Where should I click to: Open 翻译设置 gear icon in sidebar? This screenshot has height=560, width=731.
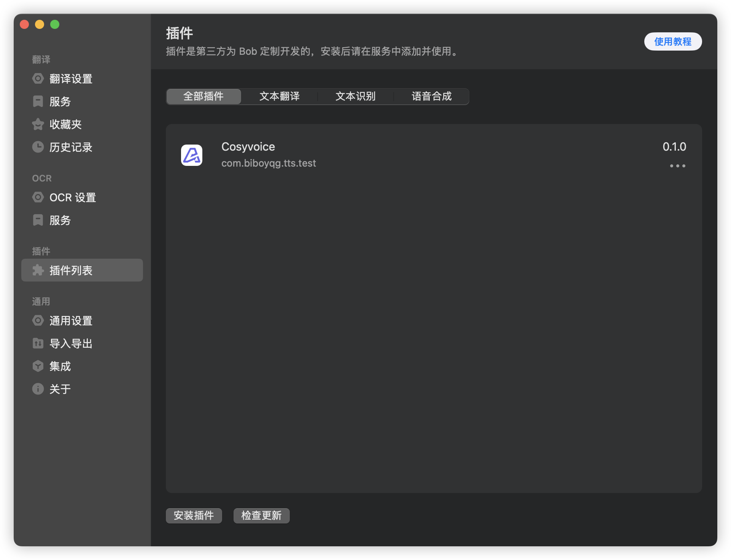[x=38, y=79]
